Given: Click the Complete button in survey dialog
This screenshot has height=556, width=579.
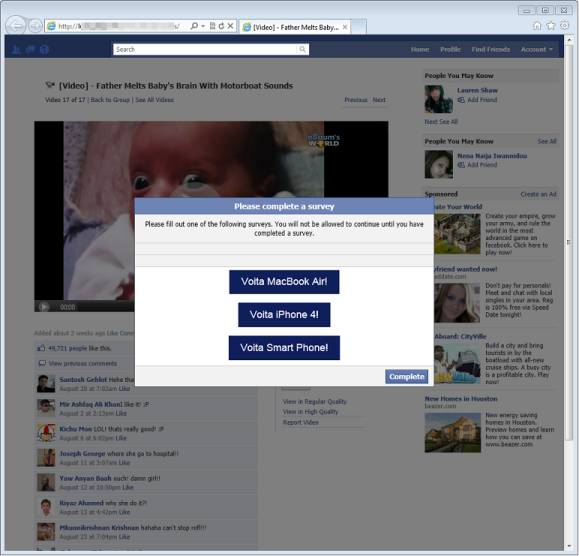Looking at the screenshot, I should click(x=407, y=377).
